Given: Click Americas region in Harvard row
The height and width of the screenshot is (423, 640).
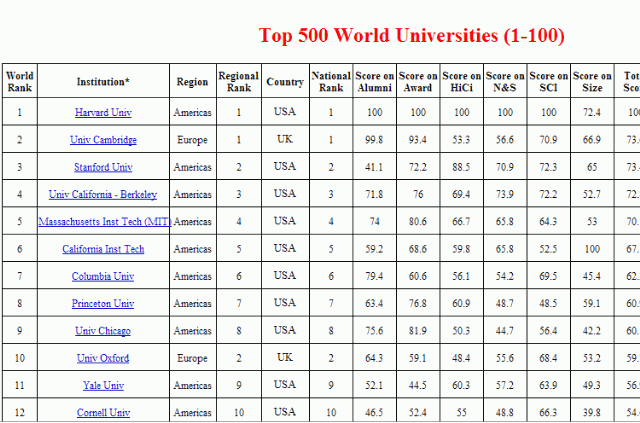Looking at the screenshot, I should click(193, 113).
